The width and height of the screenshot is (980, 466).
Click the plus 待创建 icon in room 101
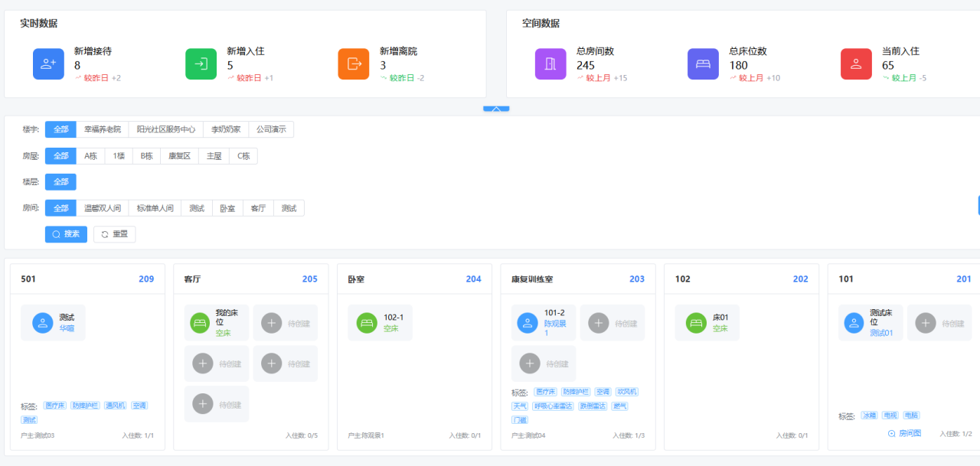pos(926,323)
